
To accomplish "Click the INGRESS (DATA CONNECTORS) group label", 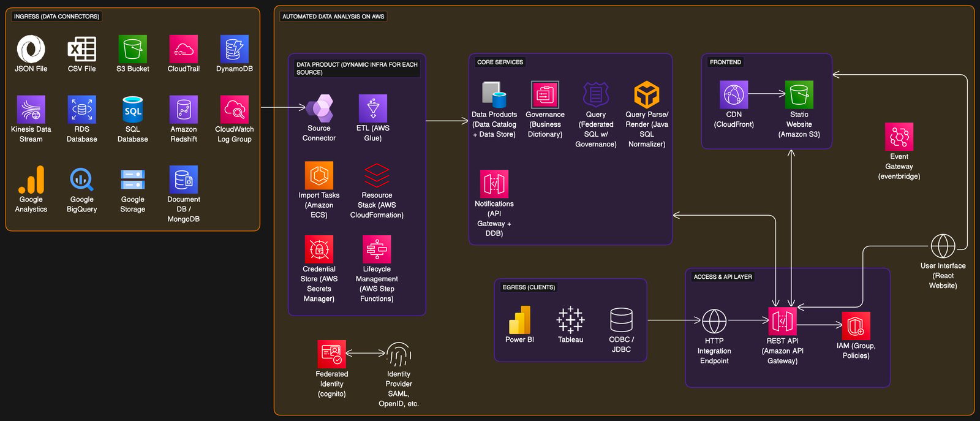I will coord(56,17).
